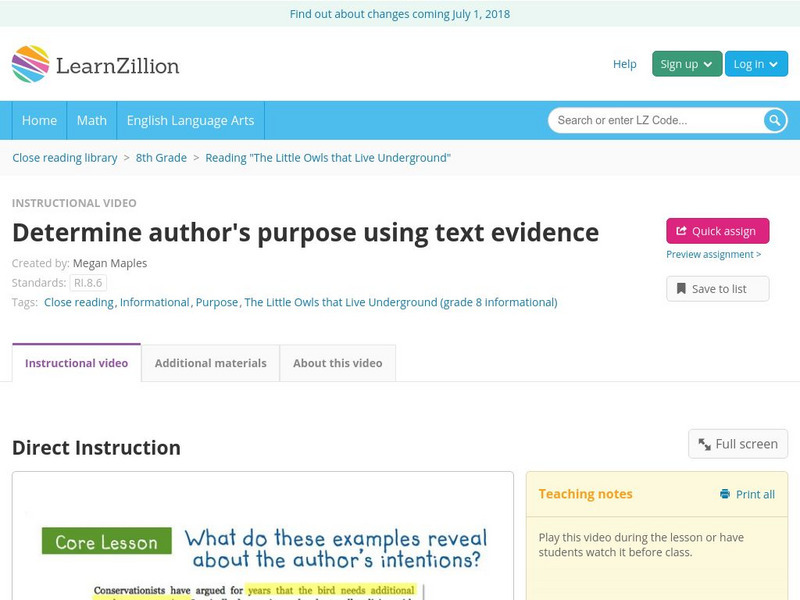800x600 pixels.
Task: Switch to the Instructional video tab
Action: tap(77, 363)
